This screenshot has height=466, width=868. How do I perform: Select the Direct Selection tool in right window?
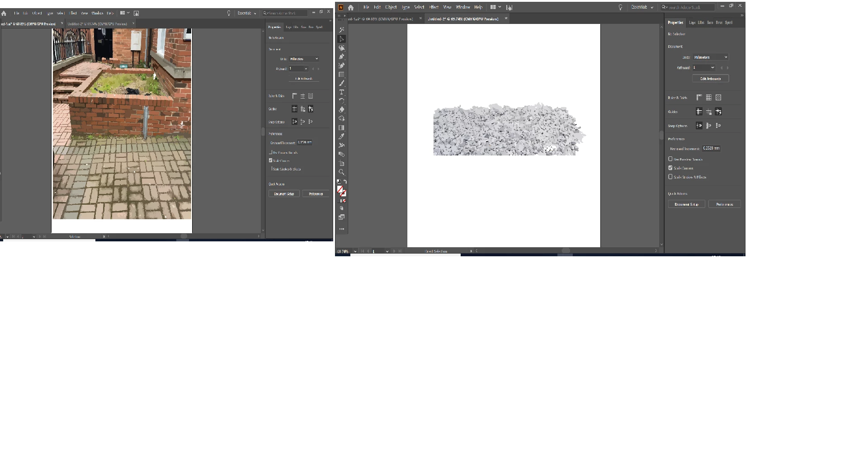click(x=342, y=39)
